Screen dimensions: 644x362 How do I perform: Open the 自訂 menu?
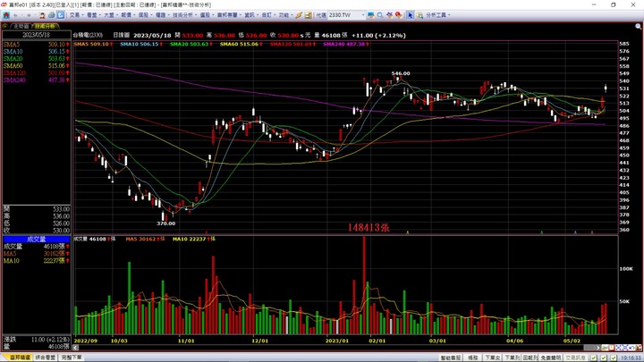pos(269,15)
